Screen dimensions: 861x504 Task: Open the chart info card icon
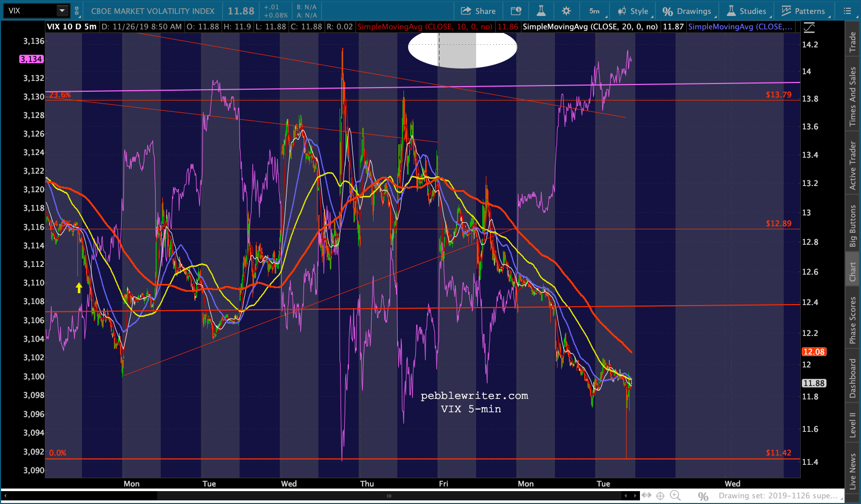point(515,11)
